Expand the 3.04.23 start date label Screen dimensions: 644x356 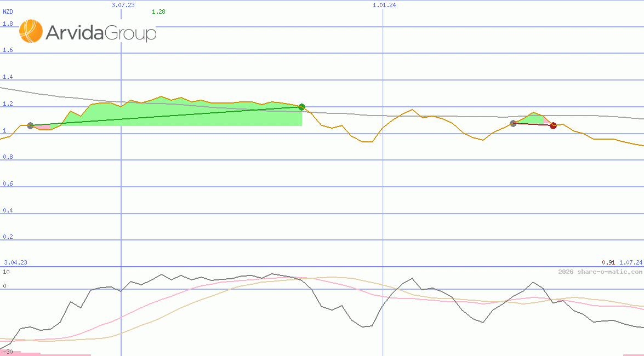pyautogui.click(x=14, y=262)
